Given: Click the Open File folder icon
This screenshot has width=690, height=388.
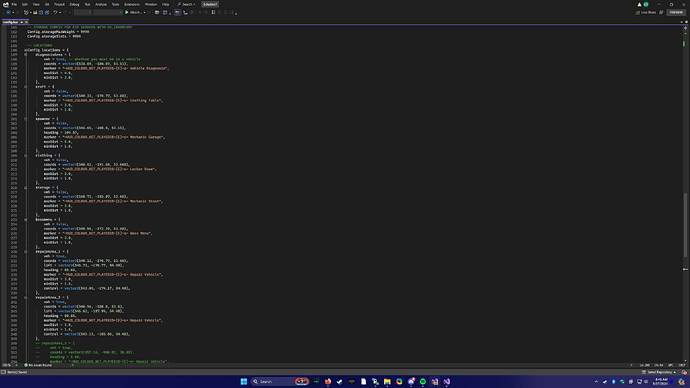Looking at the screenshot, I should tap(35, 12).
